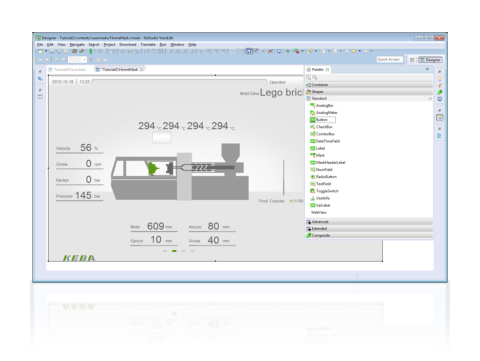Click the green download arrow toolbar icon
The width and height of the screenshot is (480, 361).
[x=90, y=51]
